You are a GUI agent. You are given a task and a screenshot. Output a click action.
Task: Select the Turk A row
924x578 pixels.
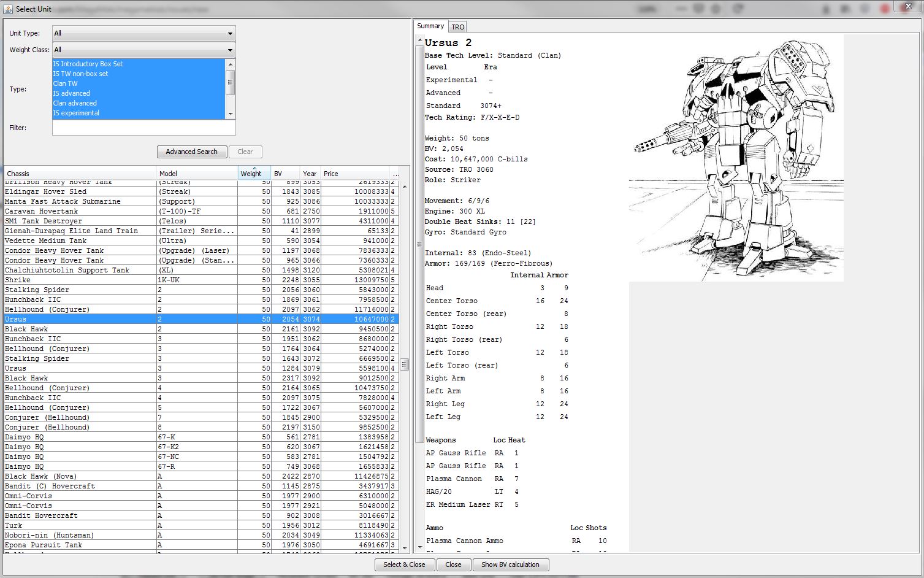pos(201,525)
